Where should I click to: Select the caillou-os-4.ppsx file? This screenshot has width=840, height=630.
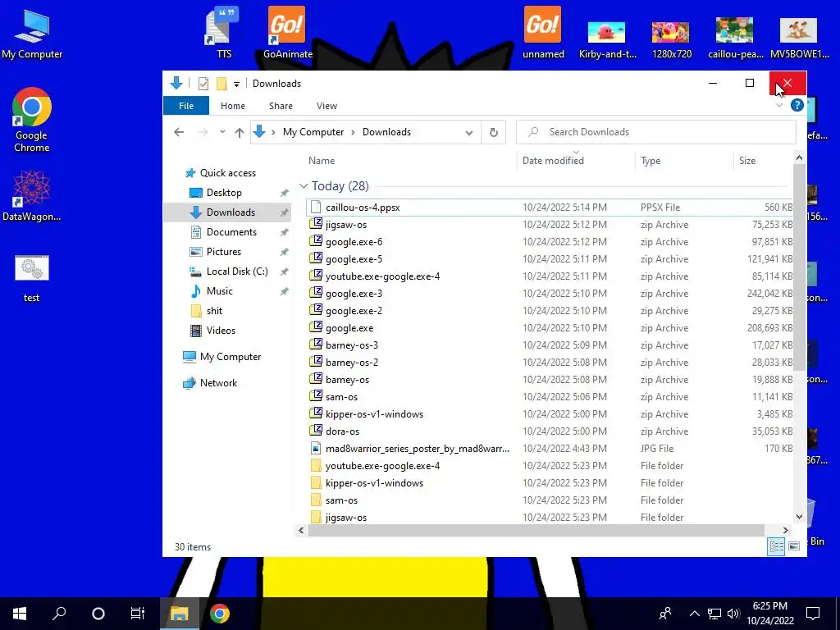(549, 208)
